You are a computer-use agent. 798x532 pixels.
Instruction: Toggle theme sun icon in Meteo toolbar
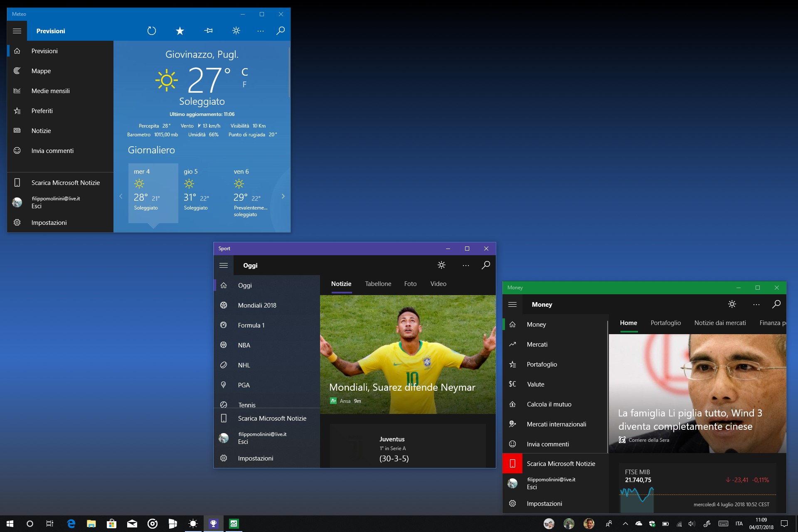pyautogui.click(x=236, y=31)
